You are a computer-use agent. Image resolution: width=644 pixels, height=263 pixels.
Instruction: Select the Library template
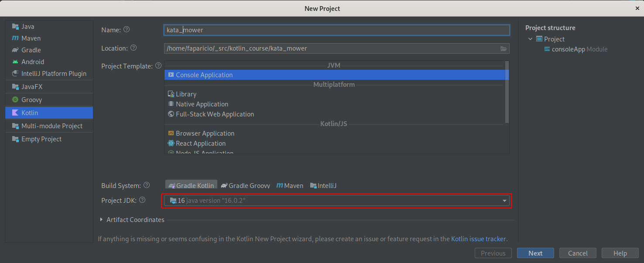pos(334,94)
